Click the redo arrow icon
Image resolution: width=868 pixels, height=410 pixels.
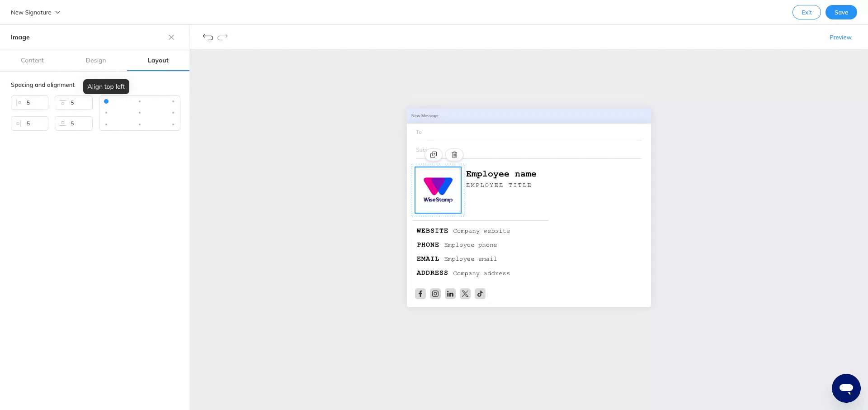tap(222, 37)
